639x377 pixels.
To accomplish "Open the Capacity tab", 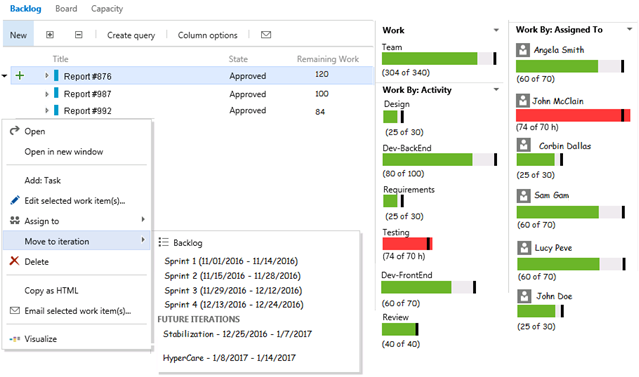I will [107, 9].
